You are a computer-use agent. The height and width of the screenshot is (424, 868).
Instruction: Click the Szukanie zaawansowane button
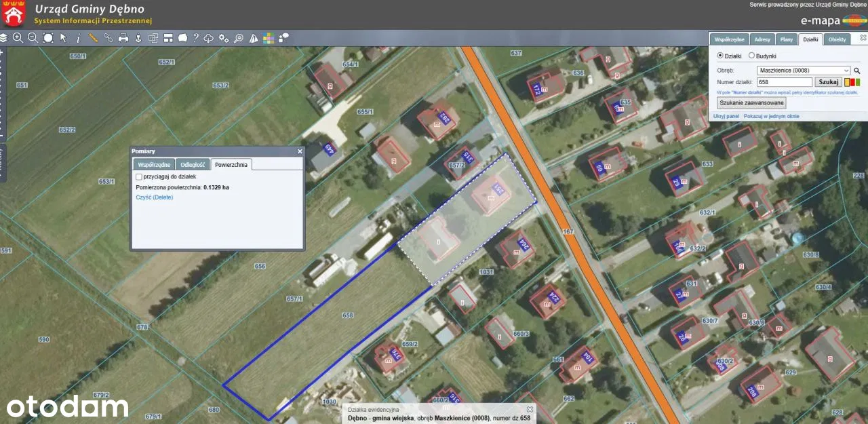click(x=751, y=103)
